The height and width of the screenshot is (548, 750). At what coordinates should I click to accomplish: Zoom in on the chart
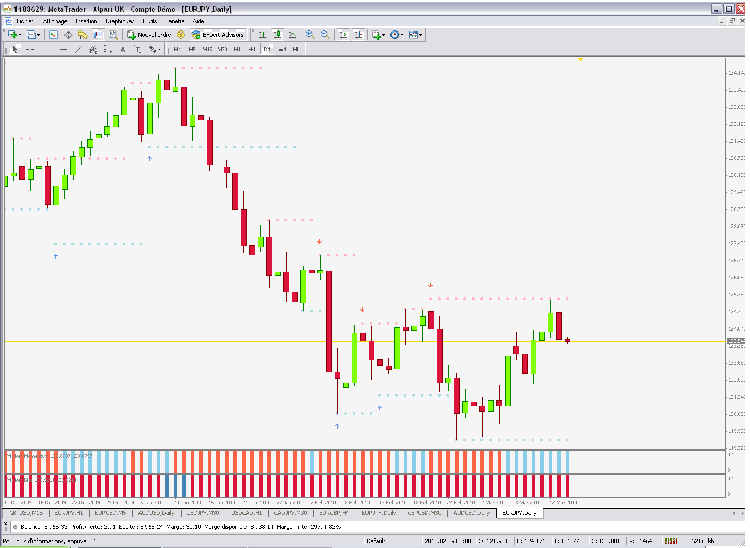pyautogui.click(x=310, y=34)
